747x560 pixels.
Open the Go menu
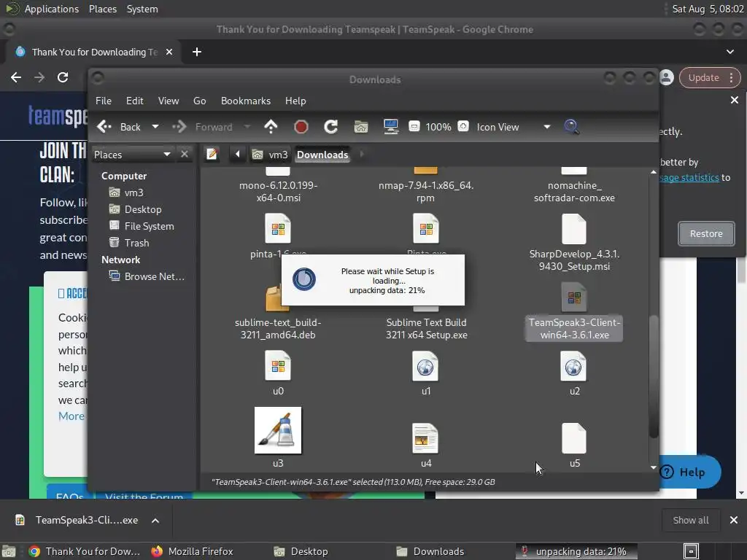coord(200,101)
